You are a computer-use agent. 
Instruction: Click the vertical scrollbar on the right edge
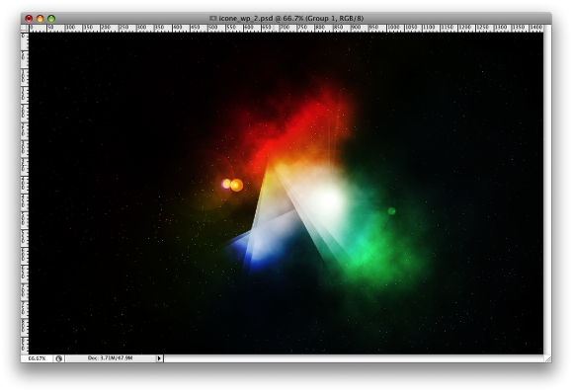[547, 190]
